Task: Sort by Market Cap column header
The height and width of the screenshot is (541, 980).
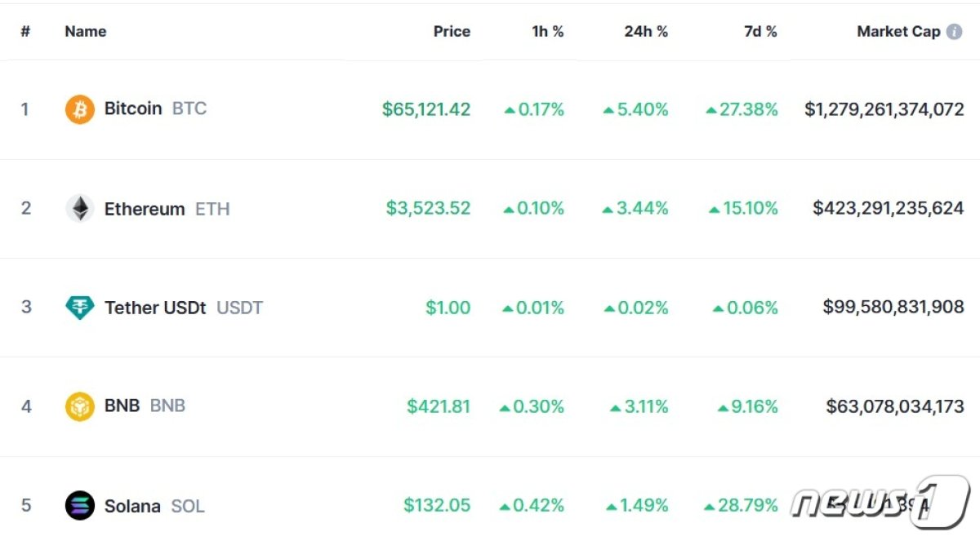Action: 898,32
